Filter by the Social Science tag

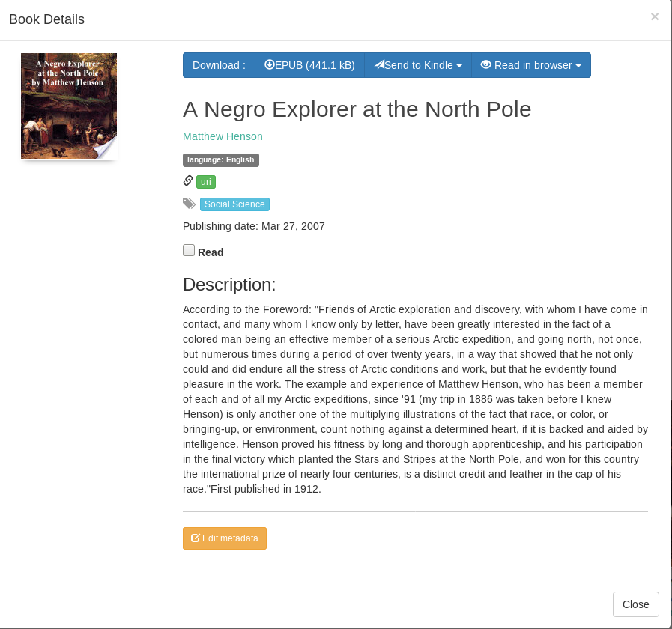tap(234, 204)
